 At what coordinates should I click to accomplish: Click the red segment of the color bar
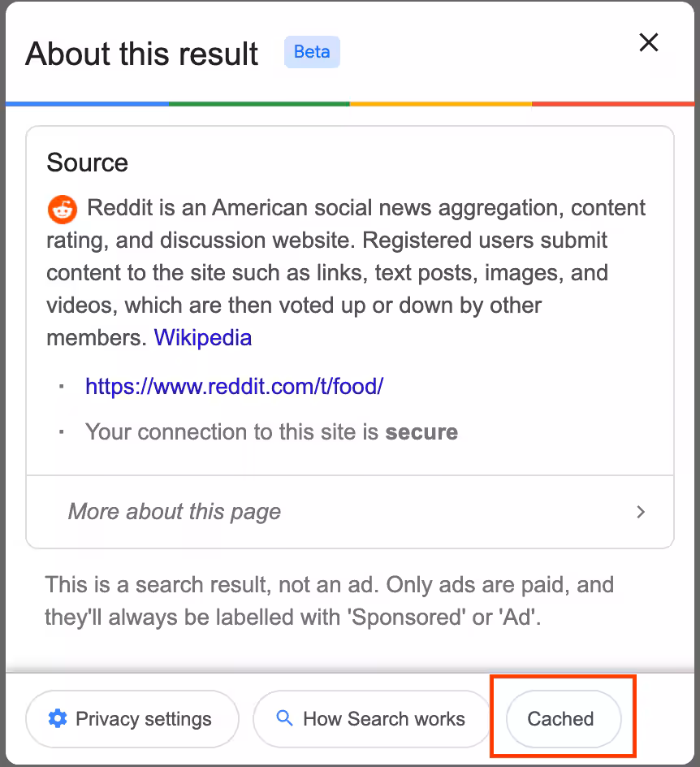(613, 104)
